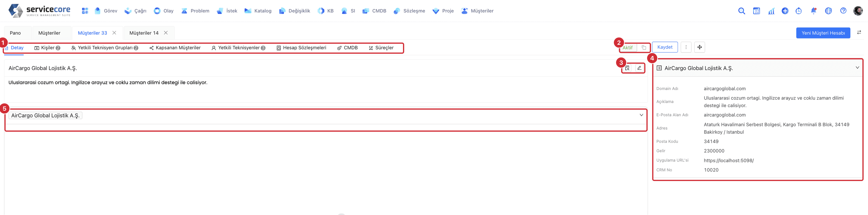Click the swap arrows icon beside Yeni Müşteri Hesabı
Screen dimensions: 868x215
click(x=859, y=32)
